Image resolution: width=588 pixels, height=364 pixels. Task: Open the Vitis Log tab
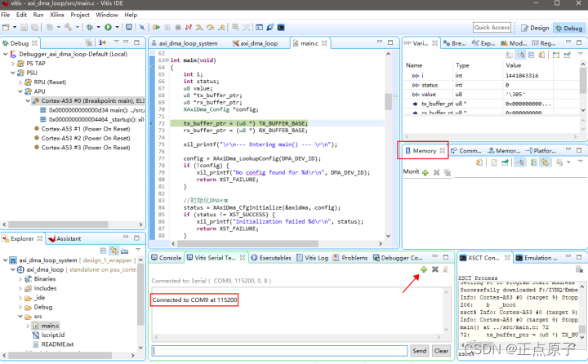tap(312, 258)
